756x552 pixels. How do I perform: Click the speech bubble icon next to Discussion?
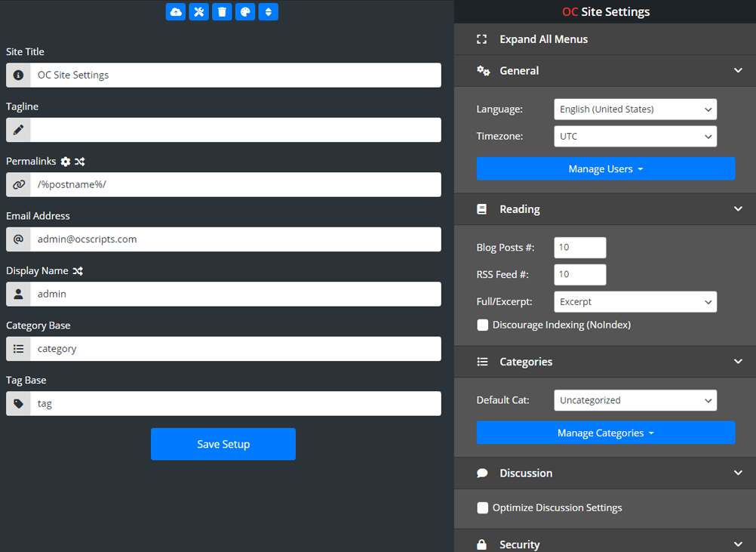point(482,473)
